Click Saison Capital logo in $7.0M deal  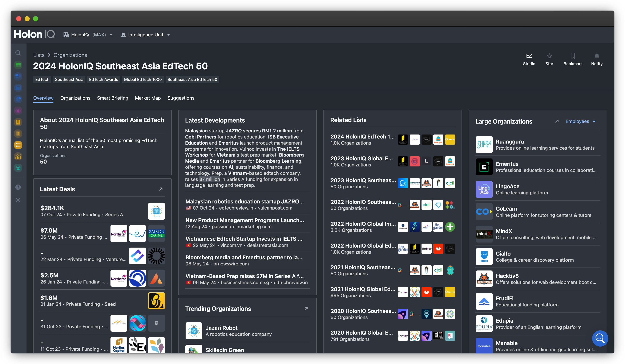(x=156, y=233)
